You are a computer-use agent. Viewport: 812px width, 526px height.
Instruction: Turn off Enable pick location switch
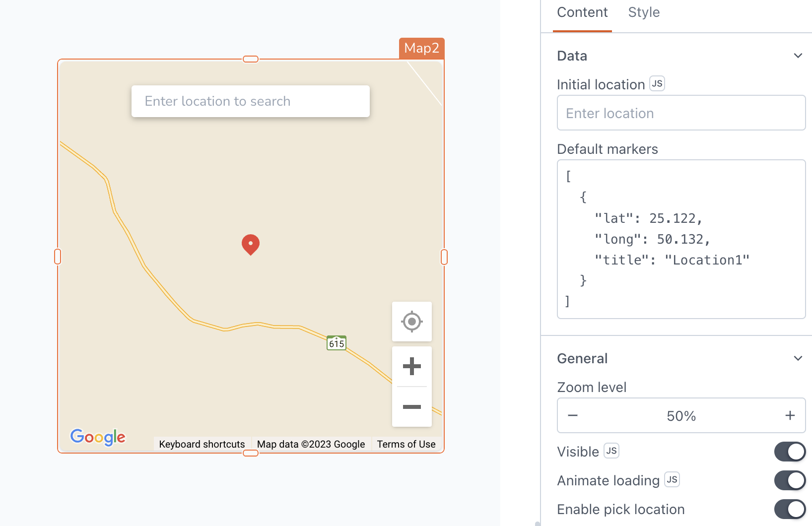click(x=789, y=509)
